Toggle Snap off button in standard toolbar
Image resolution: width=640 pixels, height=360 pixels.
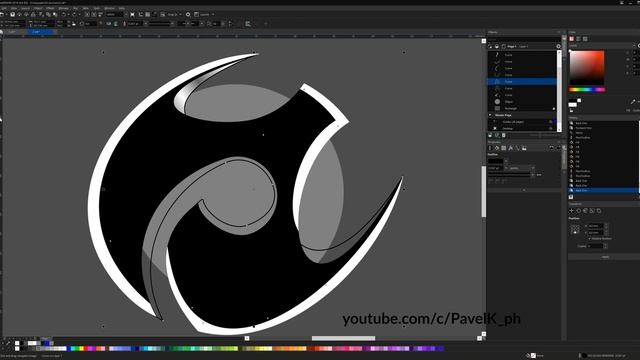(162, 14)
